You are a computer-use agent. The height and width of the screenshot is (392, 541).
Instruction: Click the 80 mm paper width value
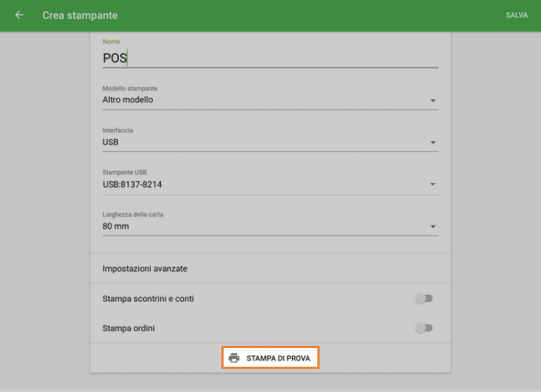click(115, 226)
